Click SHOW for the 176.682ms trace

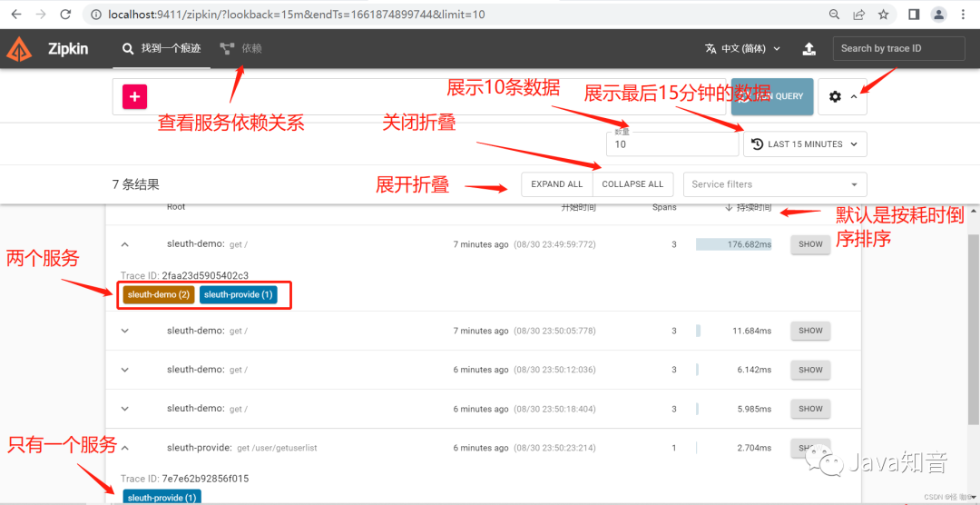810,244
